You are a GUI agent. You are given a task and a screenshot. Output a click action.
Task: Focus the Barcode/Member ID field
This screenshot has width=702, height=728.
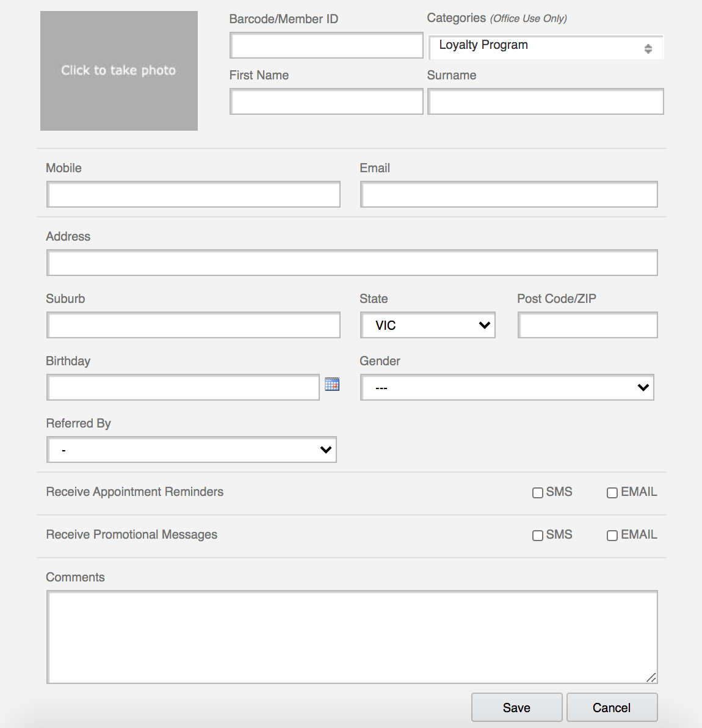pos(326,45)
